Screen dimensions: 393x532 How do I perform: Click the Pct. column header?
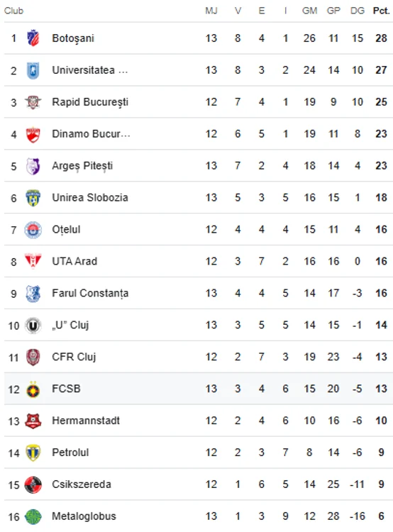click(x=381, y=11)
